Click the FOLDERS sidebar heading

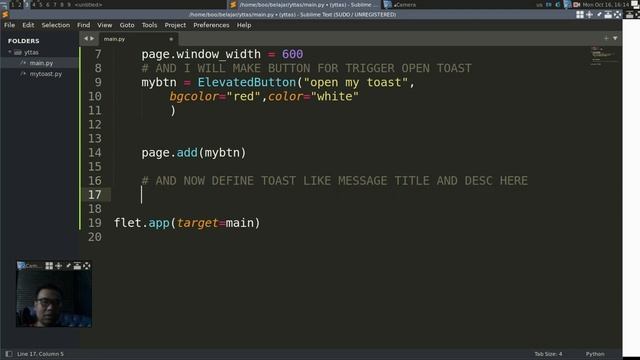(24, 41)
